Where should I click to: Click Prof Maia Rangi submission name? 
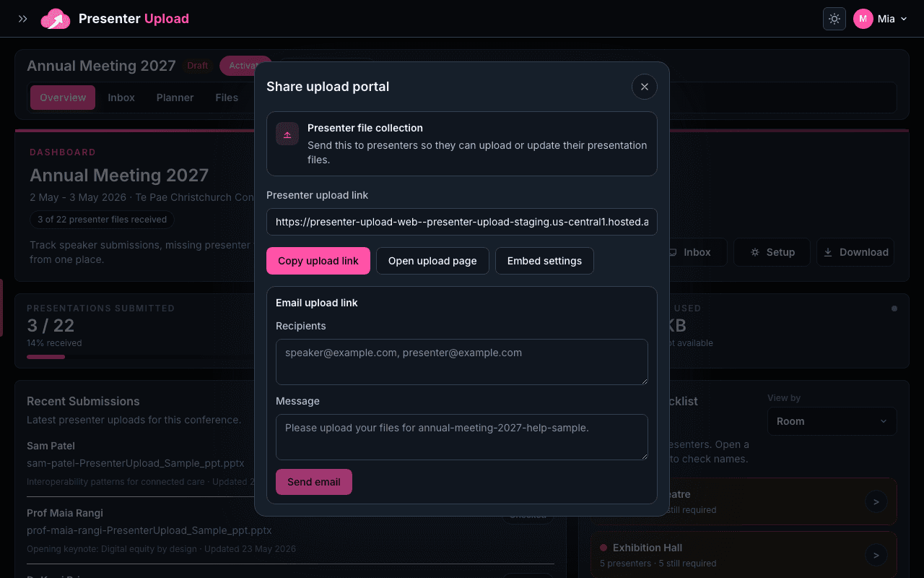(x=65, y=513)
